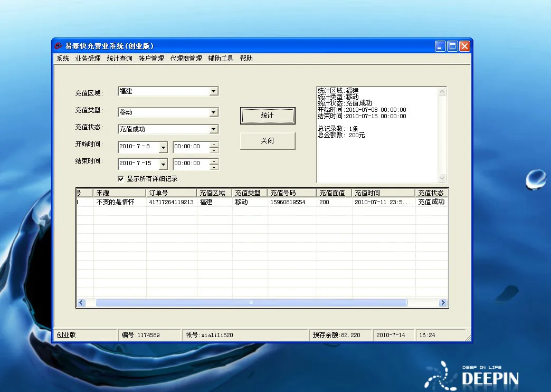Increase the 开始时间 time with the up spinner

[x=214, y=145]
